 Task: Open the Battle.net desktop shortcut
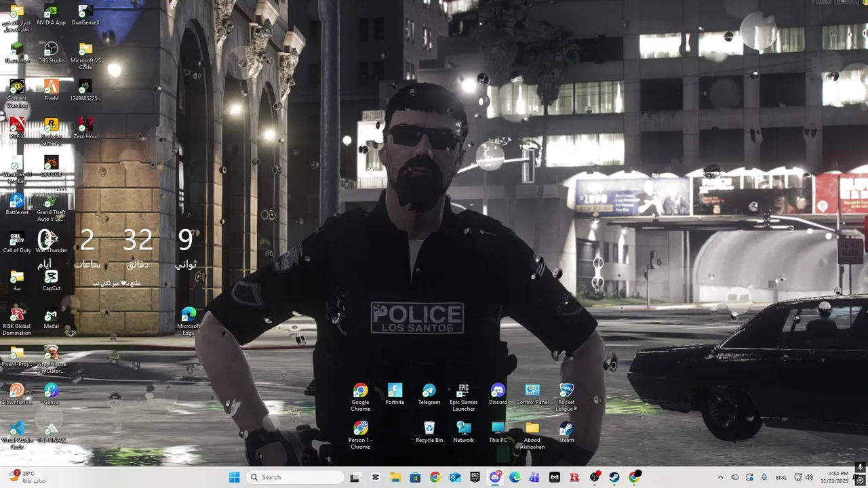coord(17,205)
